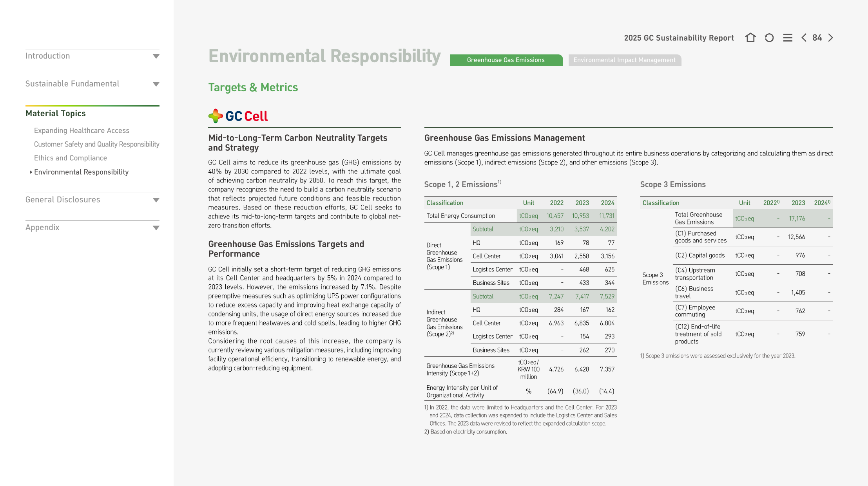Click the Scope 1 Subtotal 4,202 cell
Image resolution: width=868 pixels, height=486 pixels.
point(607,229)
